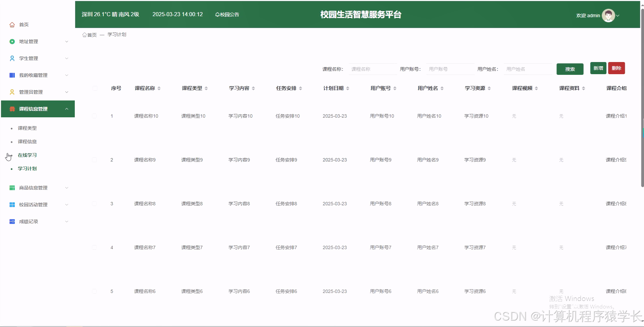The image size is (644, 327).
Task: Open the 学习计划 submenu item
Action: coord(27,169)
